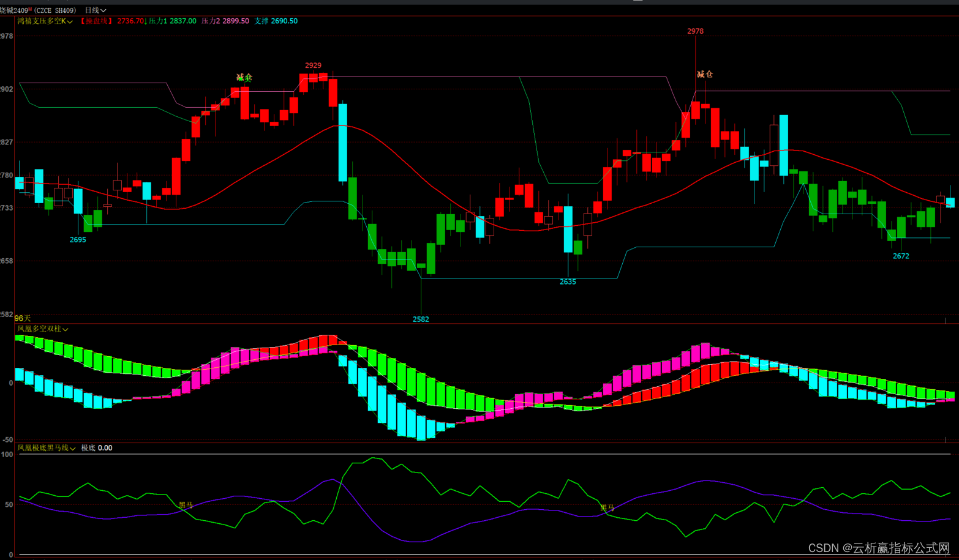Open the 鸿禧支压多空K indicator dropdown
Viewport: 959px width, 560px height.
click(x=45, y=21)
